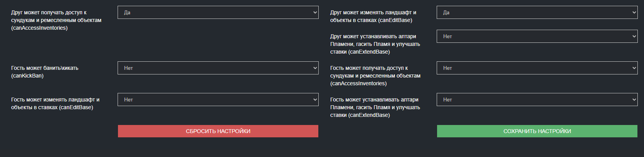Expand the guest canExtendBase dropdown
The height and width of the screenshot is (157, 644).
pos(537,100)
